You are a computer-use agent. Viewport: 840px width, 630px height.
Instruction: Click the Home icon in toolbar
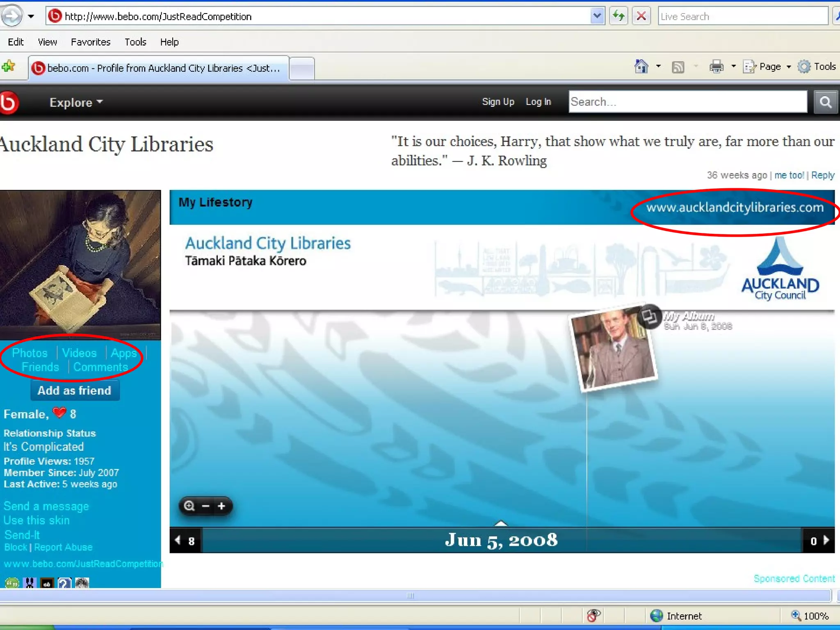click(x=641, y=66)
